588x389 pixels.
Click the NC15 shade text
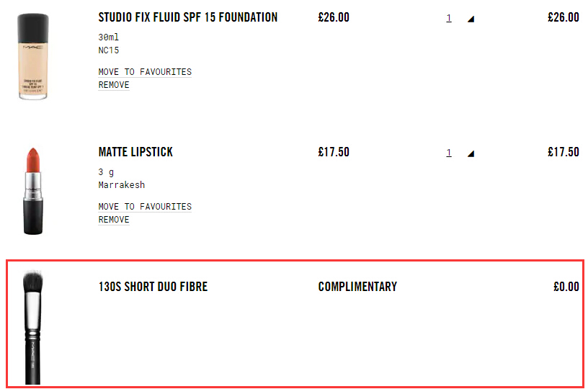point(109,50)
